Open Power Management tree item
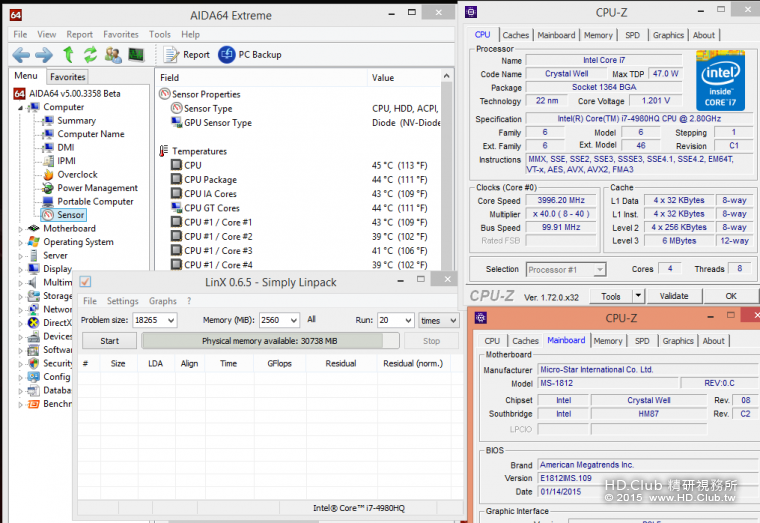 [x=96, y=188]
